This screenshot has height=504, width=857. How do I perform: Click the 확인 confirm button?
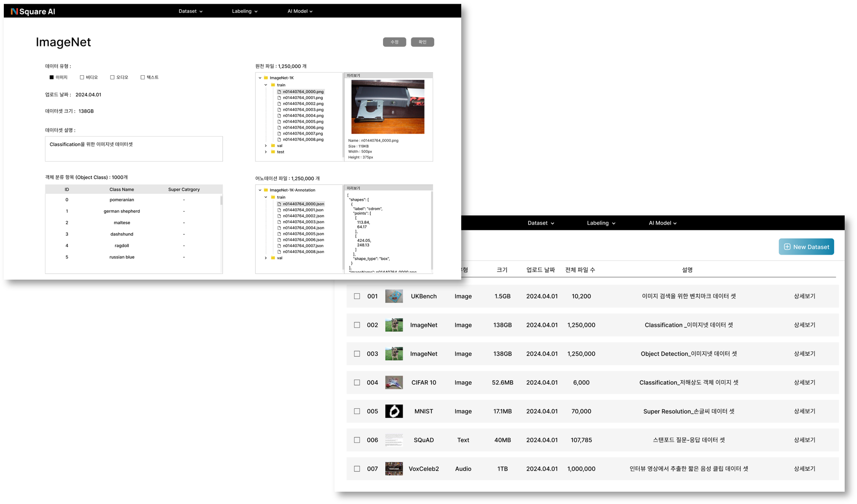[x=423, y=42]
